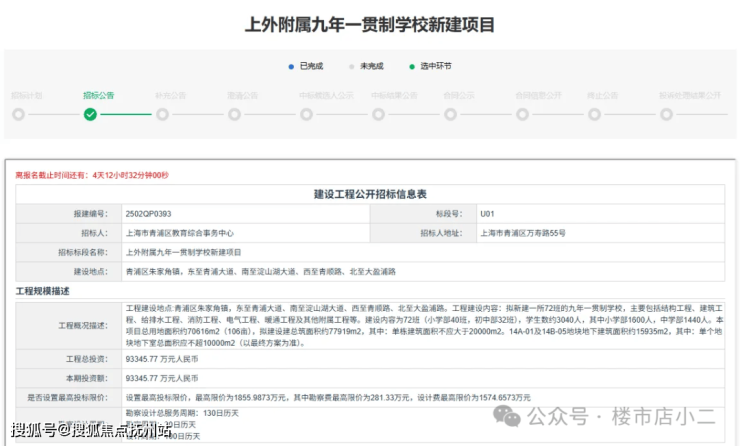Click the 招标计划 step circle
The image size is (740, 446).
[x=19, y=114]
